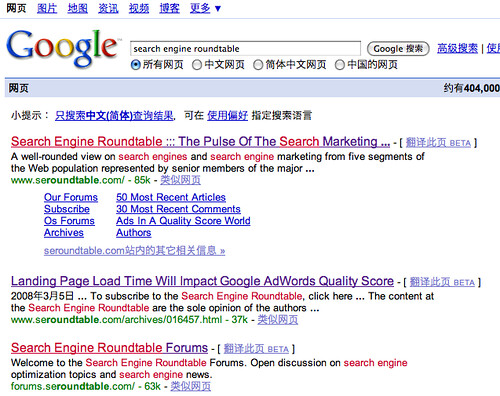The width and height of the screenshot is (500, 396).
Task: Open Search Engine Roundtable Forums result title
Action: tap(109, 348)
